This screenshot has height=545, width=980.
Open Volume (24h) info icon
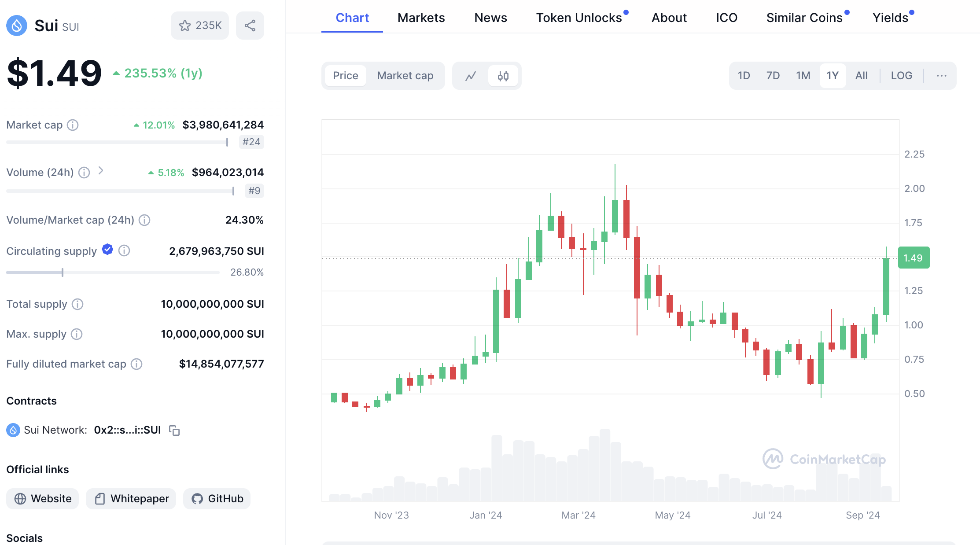pyautogui.click(x=84, y=173)
